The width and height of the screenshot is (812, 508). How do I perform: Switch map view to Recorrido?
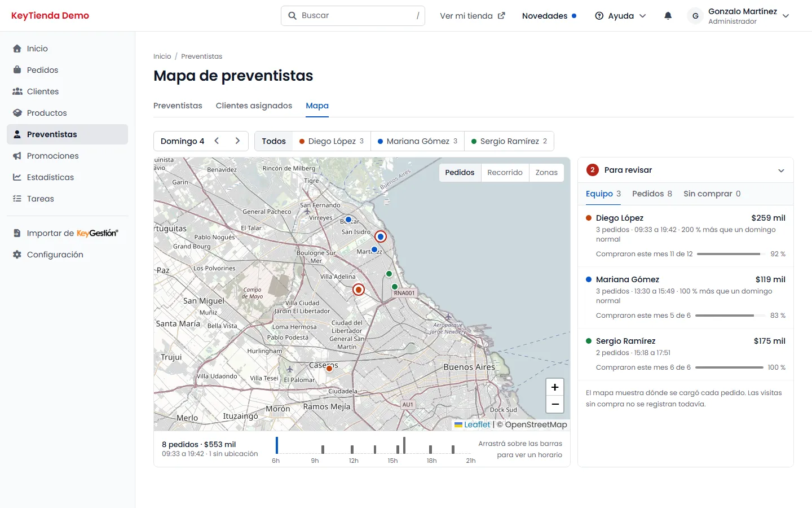pos(505,173)
